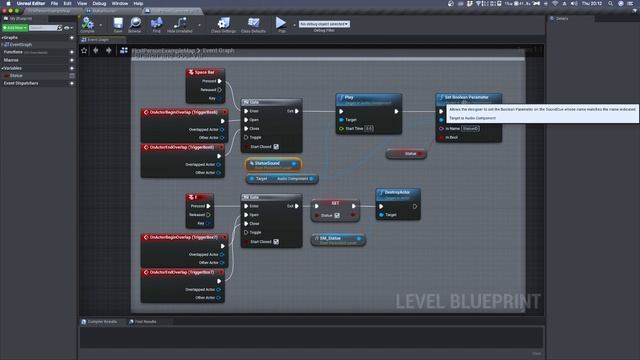Open the Add New dropdown
Screen dimensions: 640x360
[x=15, y=28]
